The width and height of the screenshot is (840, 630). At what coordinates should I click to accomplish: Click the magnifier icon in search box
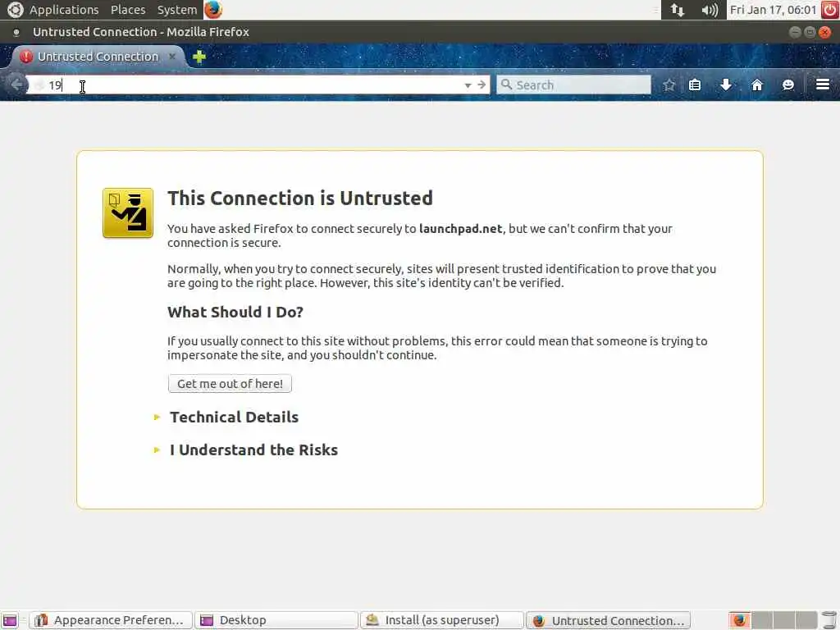coord(506,84)
